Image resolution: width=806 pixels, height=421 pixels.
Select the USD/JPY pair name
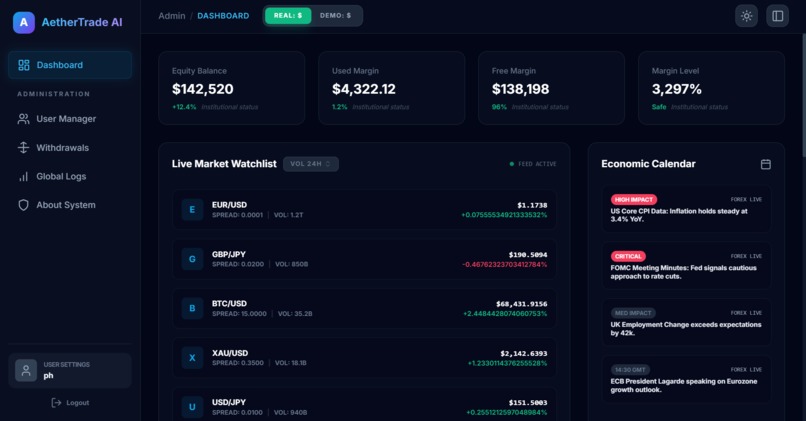click(229, 402)
